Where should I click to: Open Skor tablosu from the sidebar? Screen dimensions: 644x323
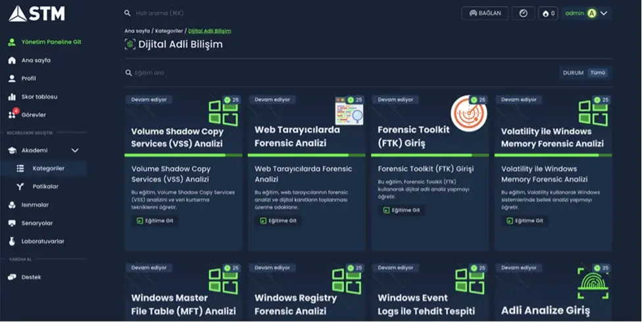39,97
